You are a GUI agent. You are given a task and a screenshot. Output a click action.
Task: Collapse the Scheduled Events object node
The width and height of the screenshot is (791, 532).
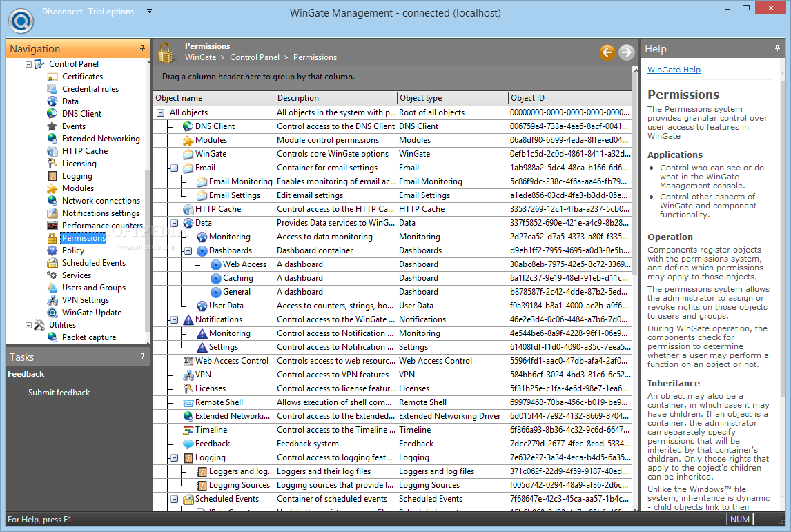coord(174,499)
